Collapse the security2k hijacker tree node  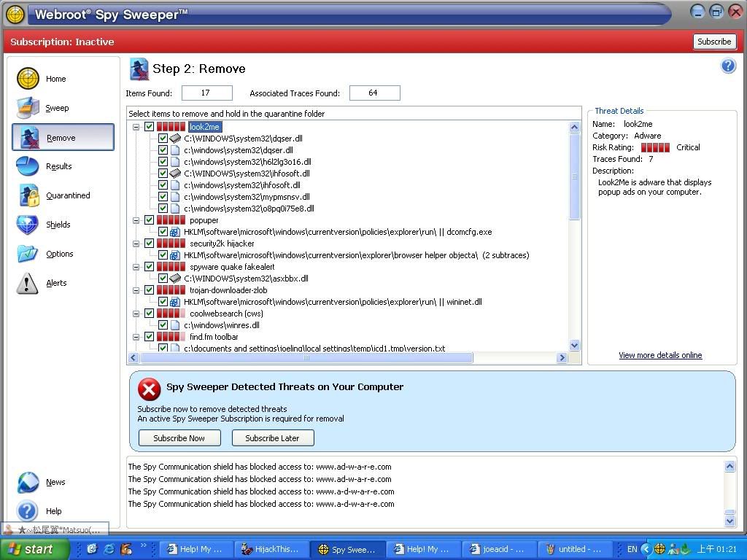point(136,244)
